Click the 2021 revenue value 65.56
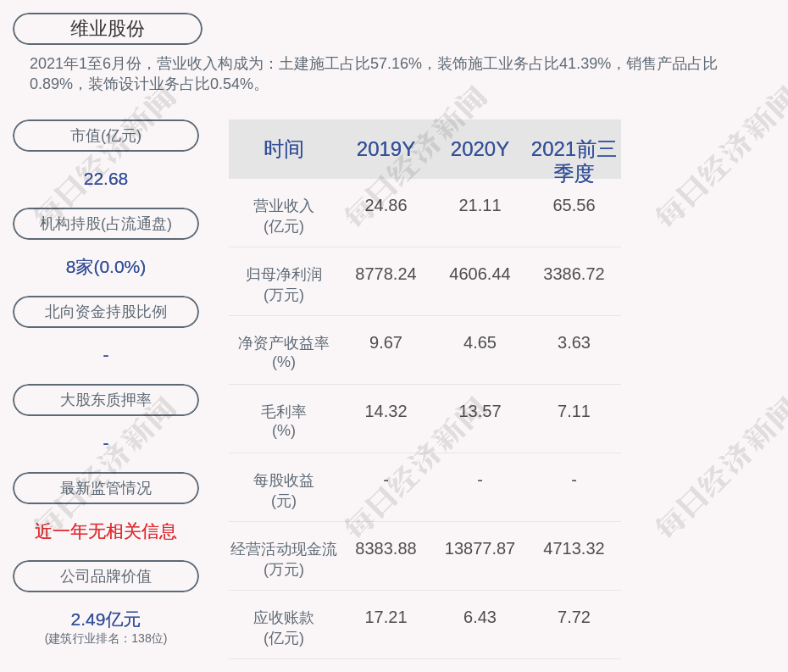 click(574, 206)
